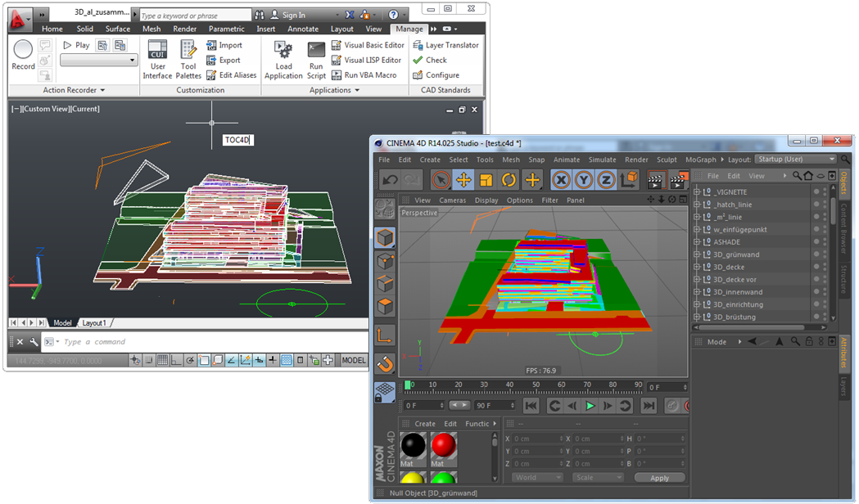859x504 pixels.
Task: Open the Visual LISP Editor
Action: click(x=367, y=60)
